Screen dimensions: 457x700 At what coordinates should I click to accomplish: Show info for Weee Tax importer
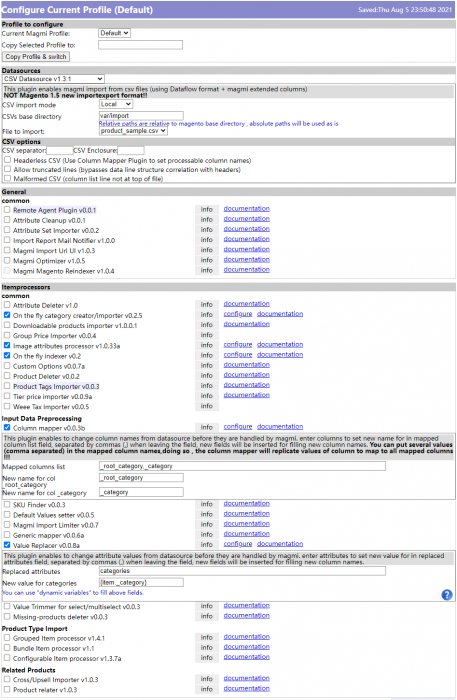pyautogui.click(x=207, y=406)
